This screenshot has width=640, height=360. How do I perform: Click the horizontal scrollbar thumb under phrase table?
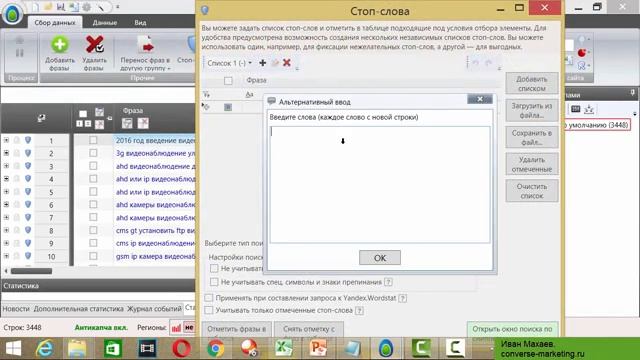click(x=31, y=271)
